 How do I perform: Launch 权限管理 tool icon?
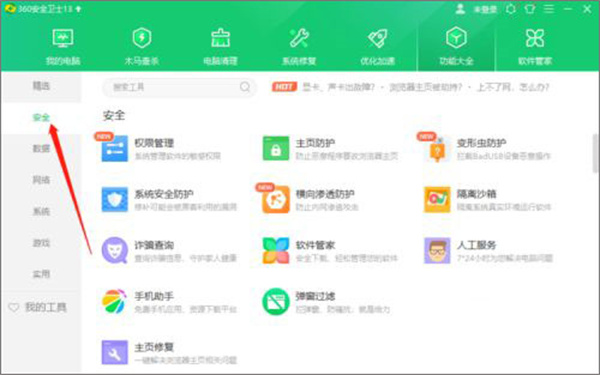click(114, 148)
